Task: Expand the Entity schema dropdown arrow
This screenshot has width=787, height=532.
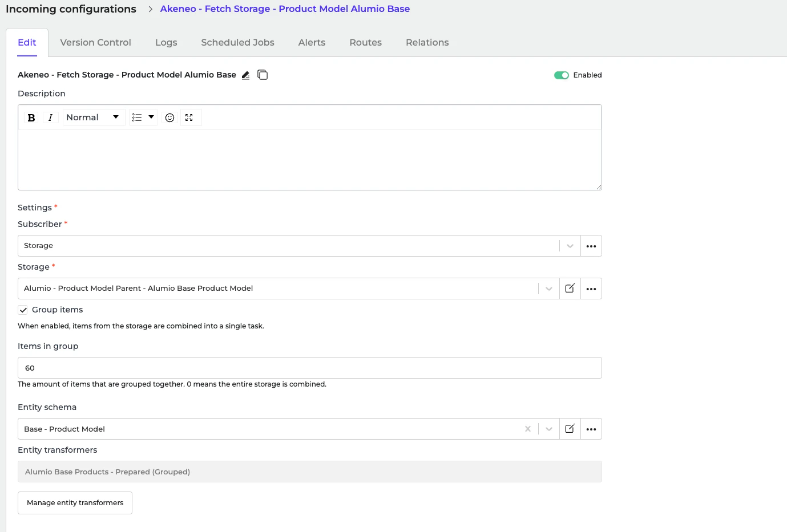Action: (549, 429)
